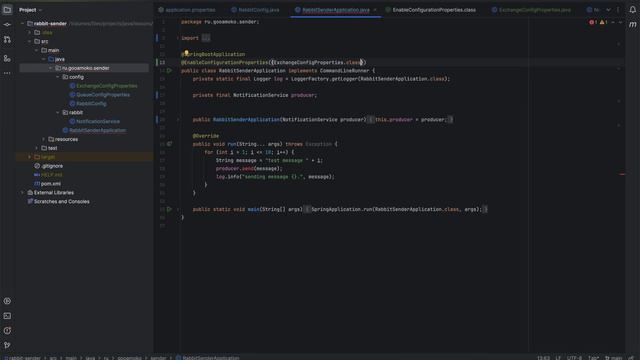
Task: Expand the resources folder
Action: [x=44, y=139]
